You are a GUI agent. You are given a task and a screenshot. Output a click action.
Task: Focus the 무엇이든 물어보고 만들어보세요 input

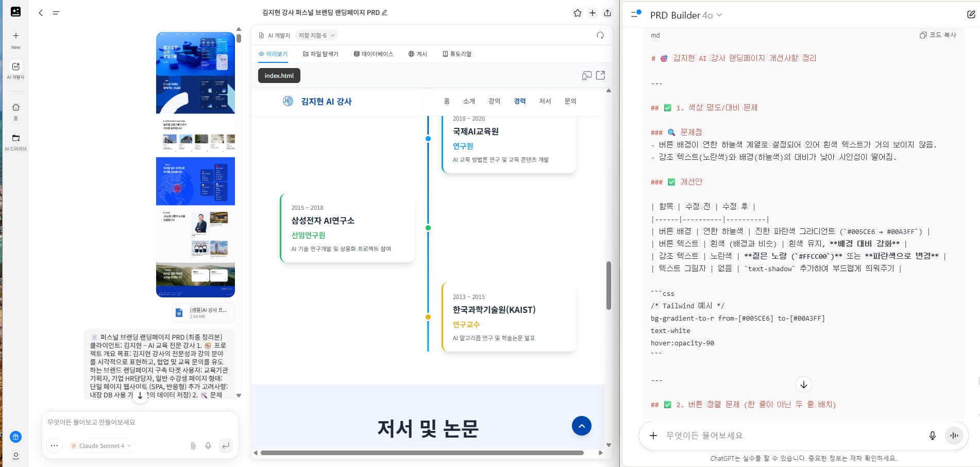pos(140,422)
